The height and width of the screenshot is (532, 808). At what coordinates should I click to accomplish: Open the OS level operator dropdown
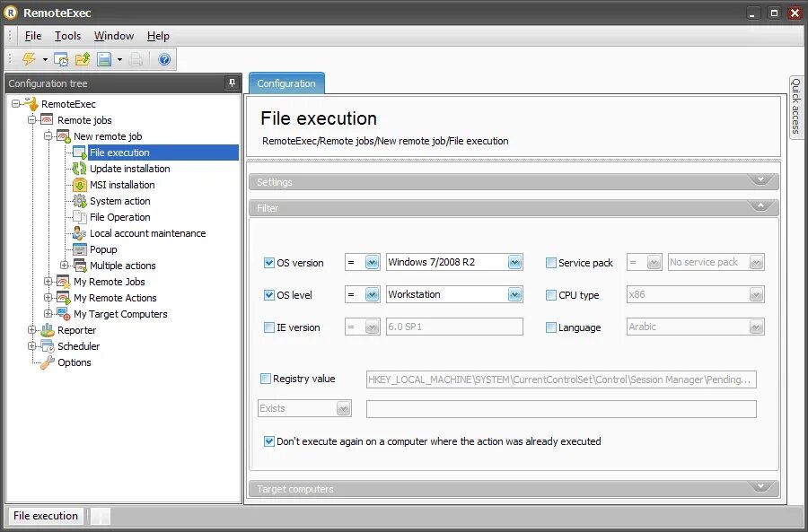[372, 294]
